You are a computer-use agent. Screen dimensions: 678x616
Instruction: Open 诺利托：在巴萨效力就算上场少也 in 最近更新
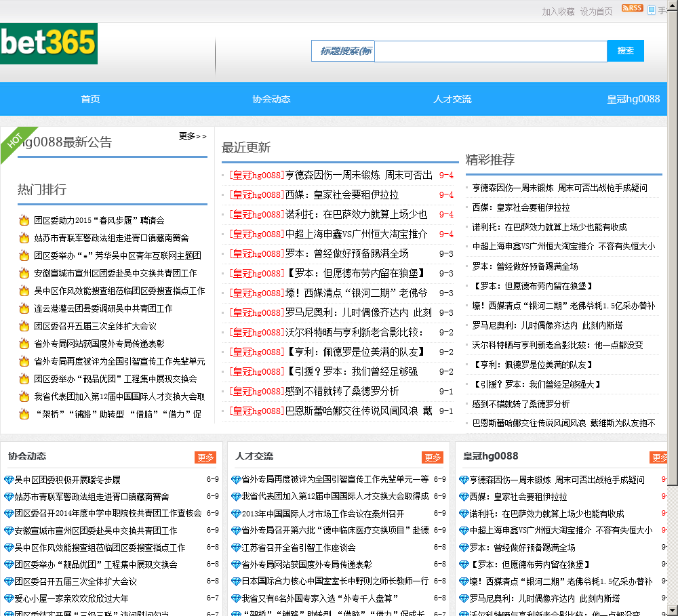click(357, 214)
